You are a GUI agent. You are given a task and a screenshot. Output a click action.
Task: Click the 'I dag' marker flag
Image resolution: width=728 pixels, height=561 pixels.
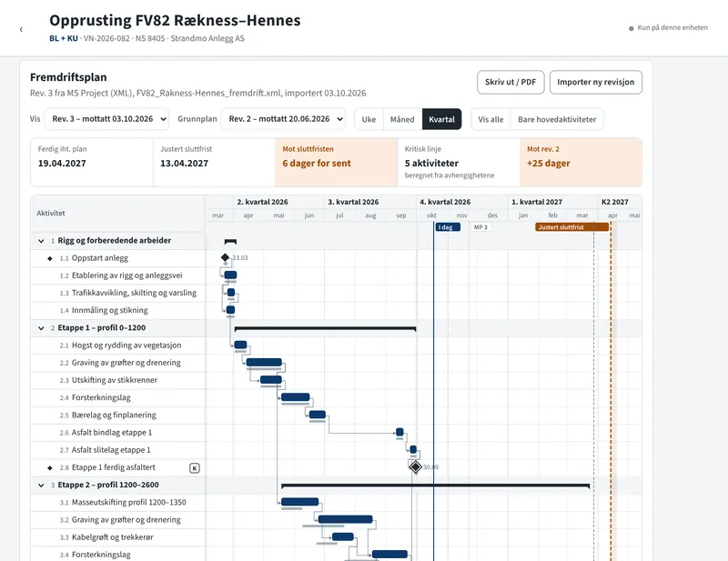click(448, 227)
